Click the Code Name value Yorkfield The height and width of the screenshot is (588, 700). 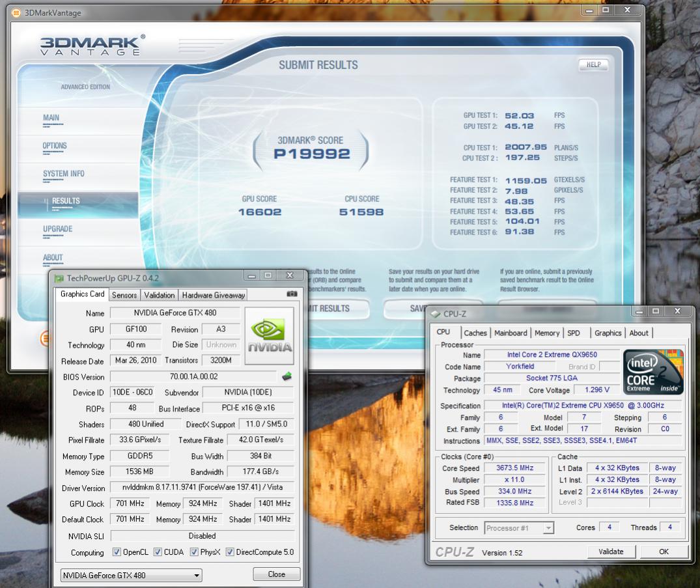tap(520, 367)
